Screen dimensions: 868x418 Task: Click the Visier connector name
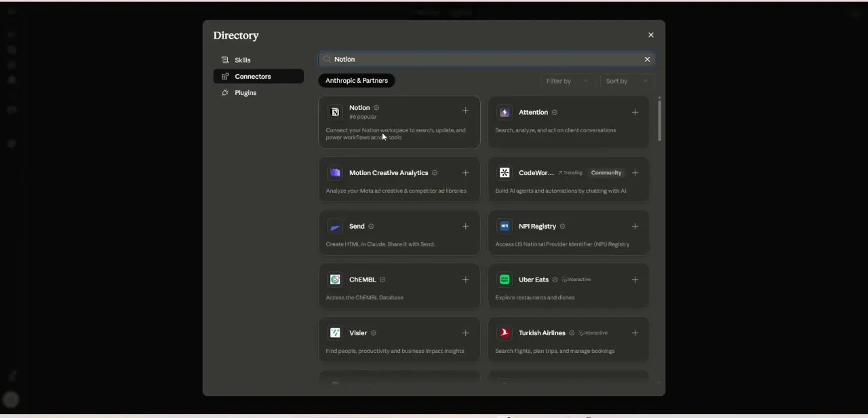click(x=358, y=333)
